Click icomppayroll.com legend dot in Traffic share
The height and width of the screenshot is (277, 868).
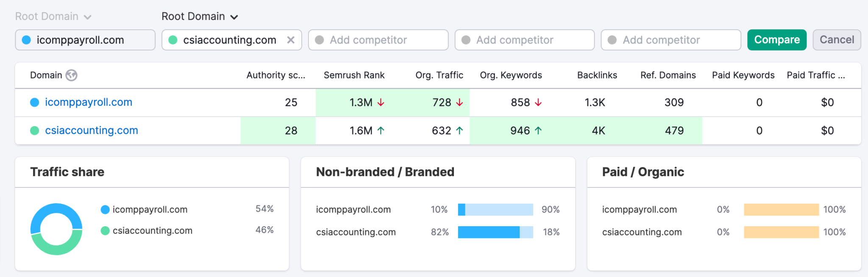(105, 210)
